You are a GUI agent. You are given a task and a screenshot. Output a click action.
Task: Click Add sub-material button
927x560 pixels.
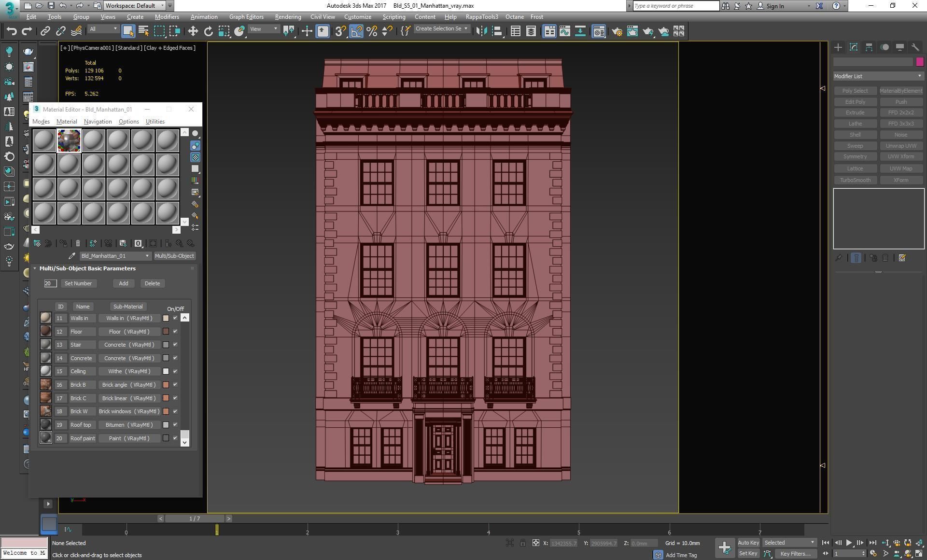click(124, 283)
